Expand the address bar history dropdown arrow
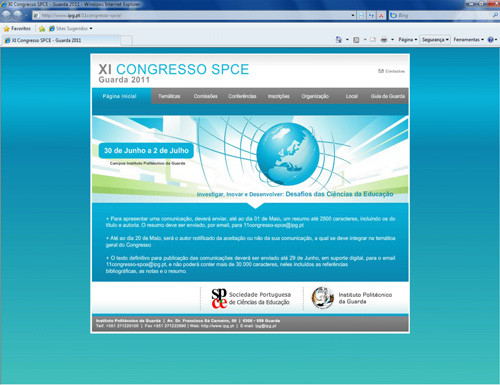This screenshot has height=385, width=500. point(353,15)
